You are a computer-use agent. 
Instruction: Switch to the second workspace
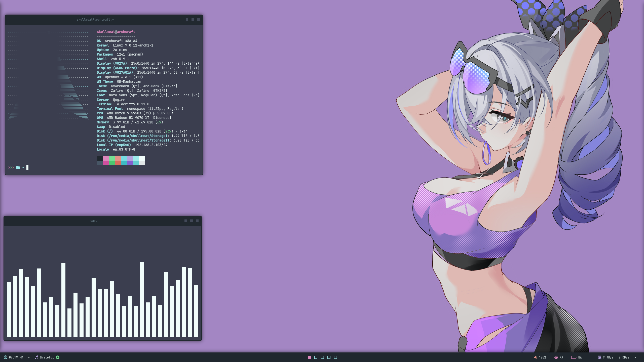click(316, 357)
